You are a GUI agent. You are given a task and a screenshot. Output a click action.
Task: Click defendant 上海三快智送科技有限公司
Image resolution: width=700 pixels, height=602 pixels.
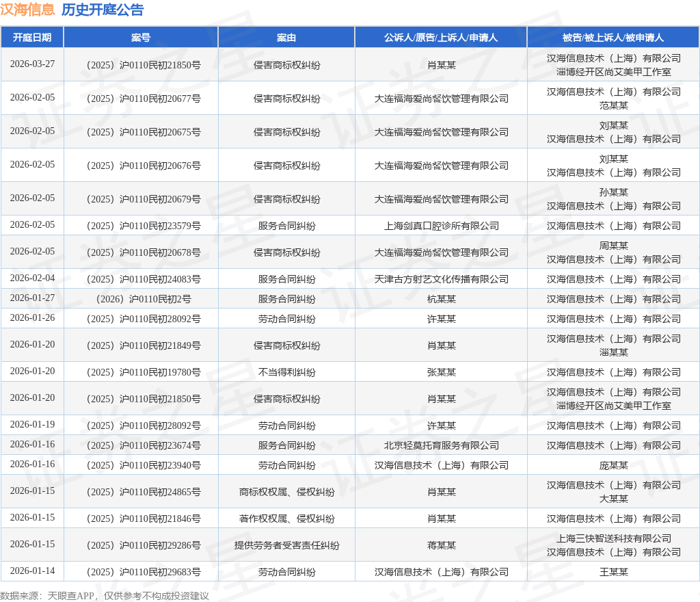click(x=614, y=539)
